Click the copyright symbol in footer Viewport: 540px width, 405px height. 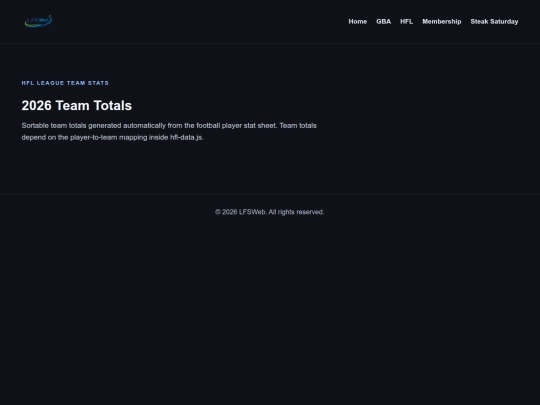pyautogui.click(x=218, y=212)
